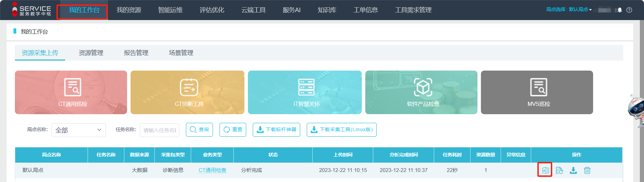Open the help question mark icon
644x182 pixels.
[x=629, y=10]
